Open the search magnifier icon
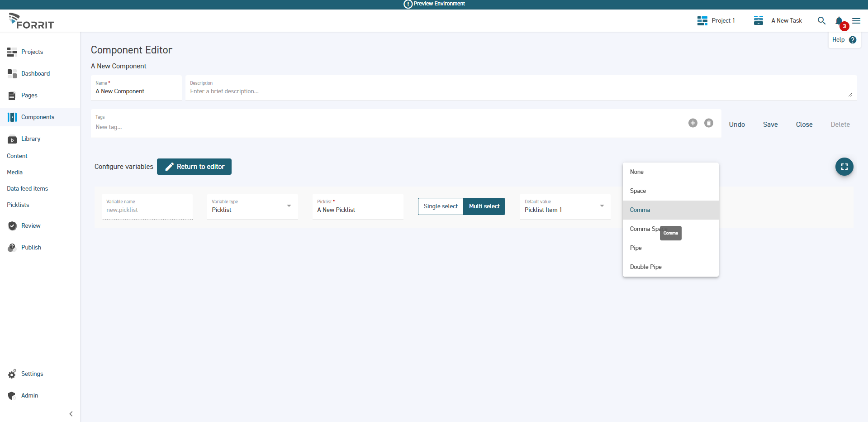 (821, 21)
